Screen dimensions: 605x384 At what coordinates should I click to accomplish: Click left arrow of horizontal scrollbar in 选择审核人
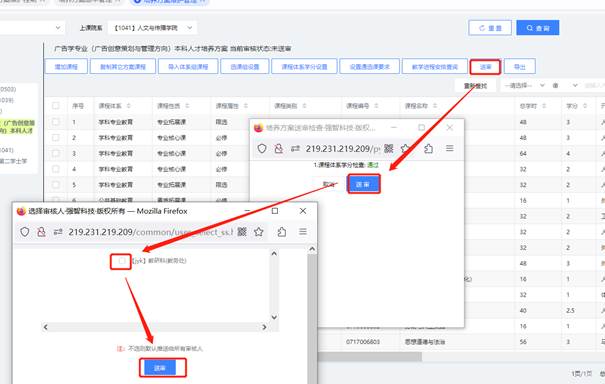[x=46, y=327]
